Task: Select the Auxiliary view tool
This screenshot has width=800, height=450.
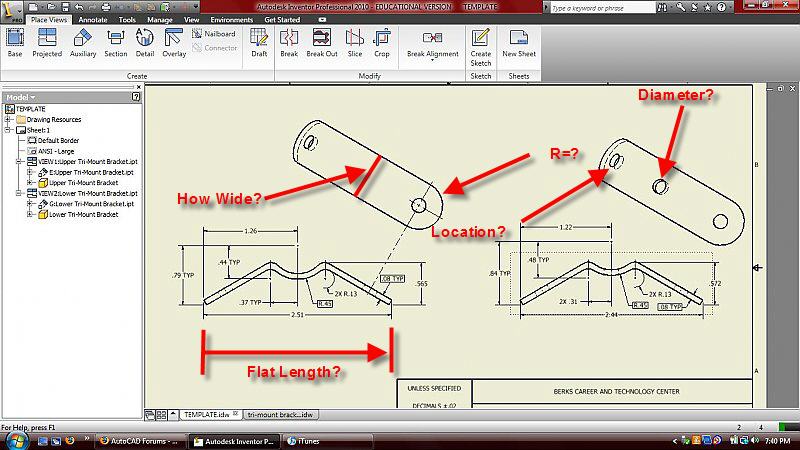Action: click(83, 43)
